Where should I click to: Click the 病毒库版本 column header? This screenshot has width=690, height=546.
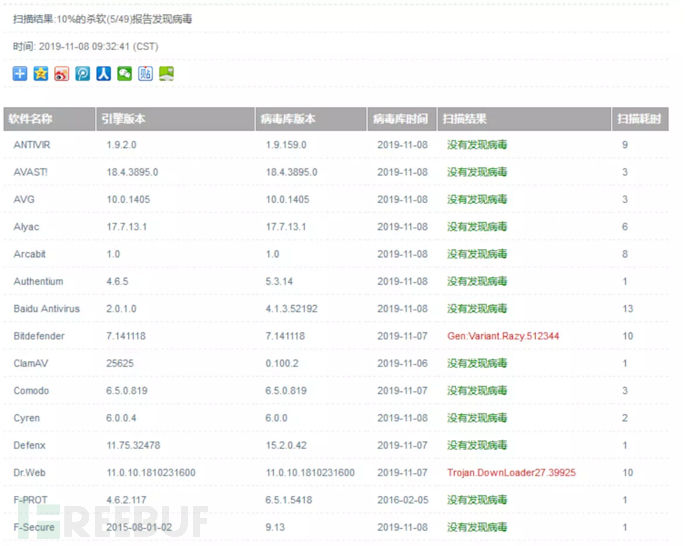[311, 119]
